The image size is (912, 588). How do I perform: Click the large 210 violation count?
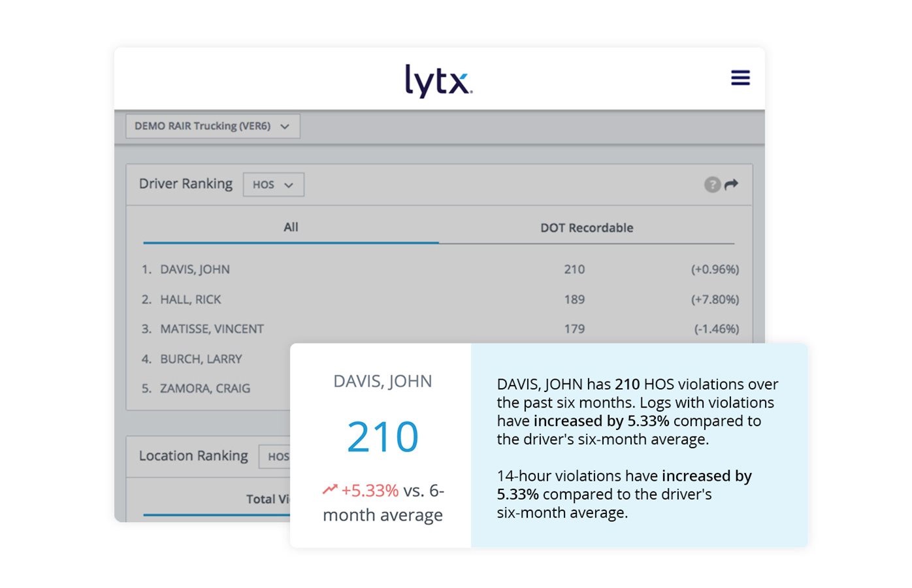(382, 436)
